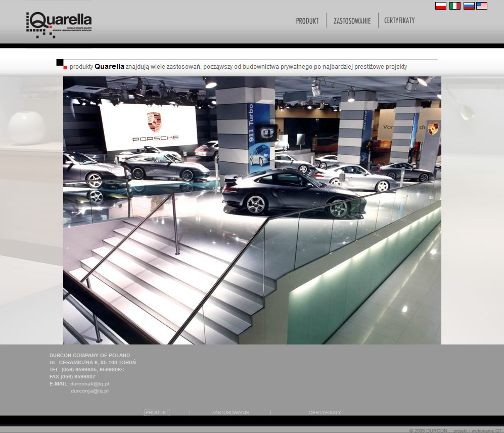Click the Porsche showroom photo
Screen dimensions: 504x433
[252, 210]
